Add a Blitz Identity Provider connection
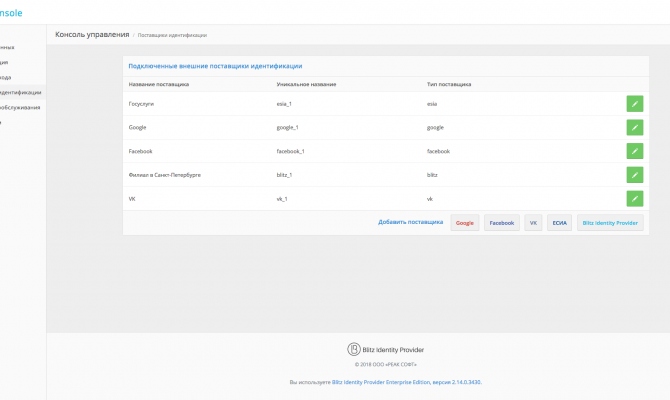The width and height of the screenshot is (670, 400). 610,223
